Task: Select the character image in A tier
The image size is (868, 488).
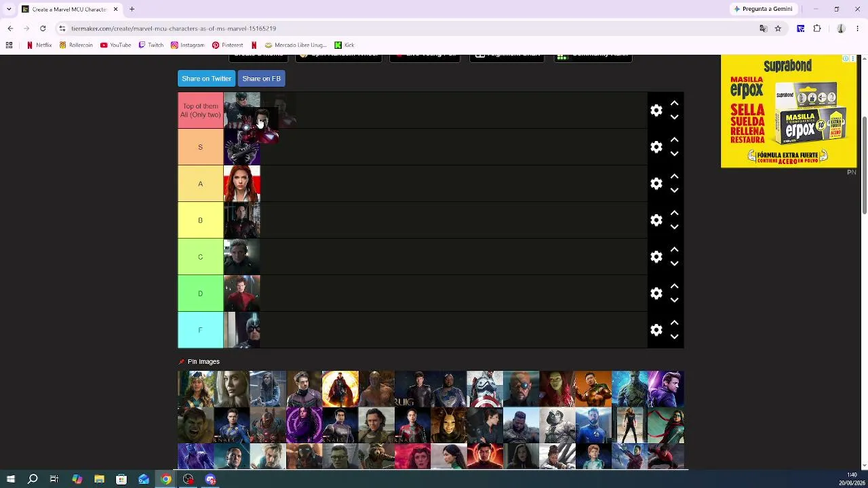Action: pos(242,184)
